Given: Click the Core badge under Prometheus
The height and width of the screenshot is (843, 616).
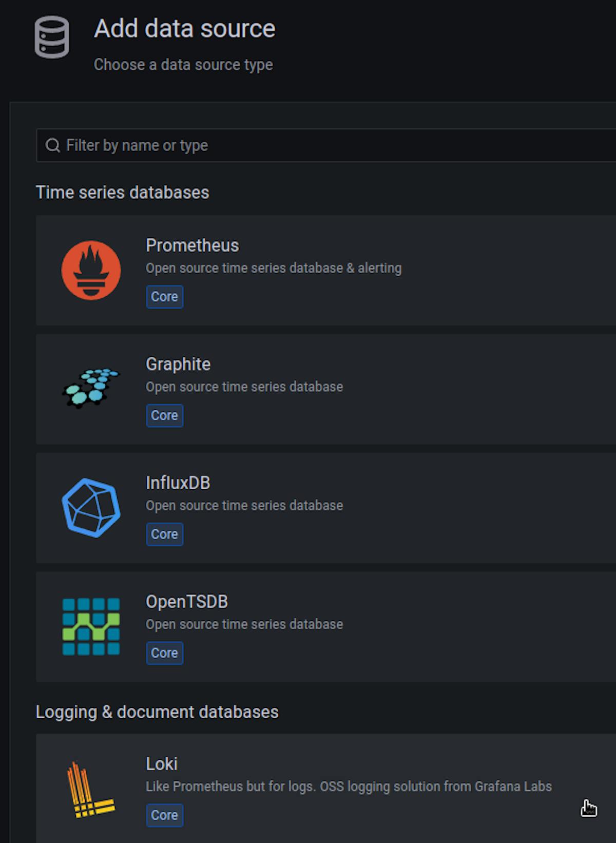Looking at the screenshot, I should click(x=164, y=297).
